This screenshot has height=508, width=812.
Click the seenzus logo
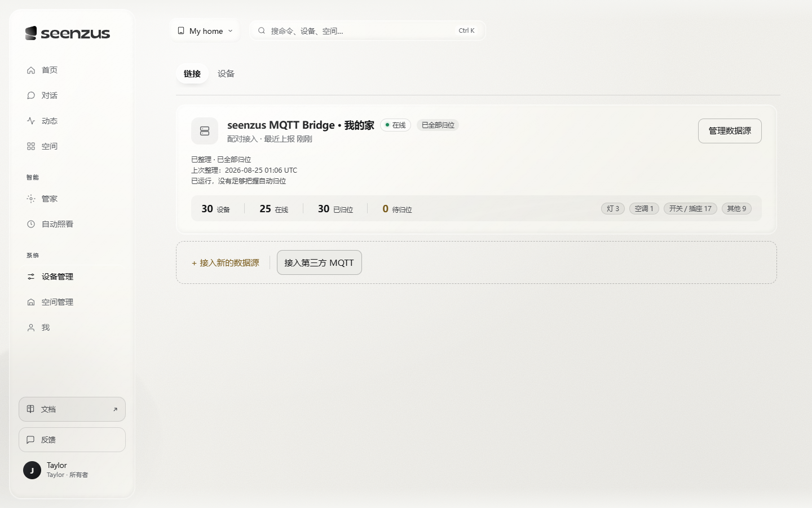click(68, 33)
